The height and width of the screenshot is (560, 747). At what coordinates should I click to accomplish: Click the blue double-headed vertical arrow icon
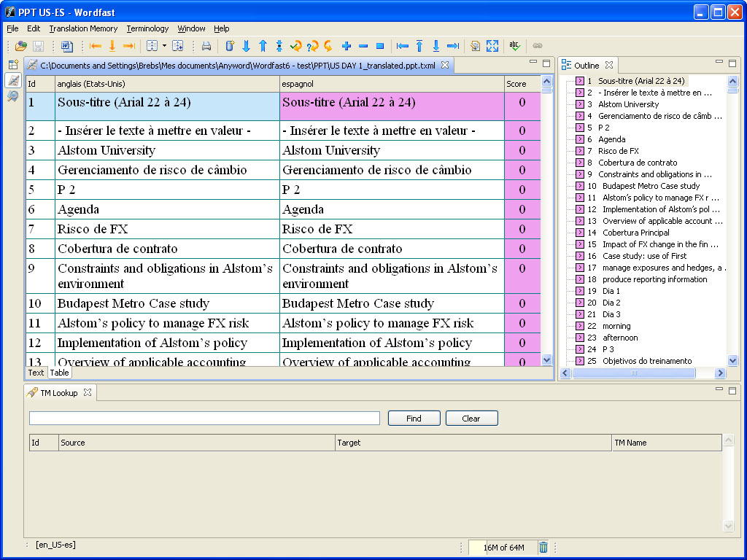279,46
